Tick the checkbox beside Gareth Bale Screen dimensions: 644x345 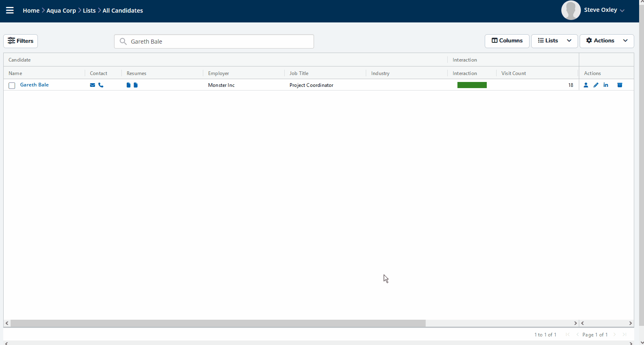12,86
